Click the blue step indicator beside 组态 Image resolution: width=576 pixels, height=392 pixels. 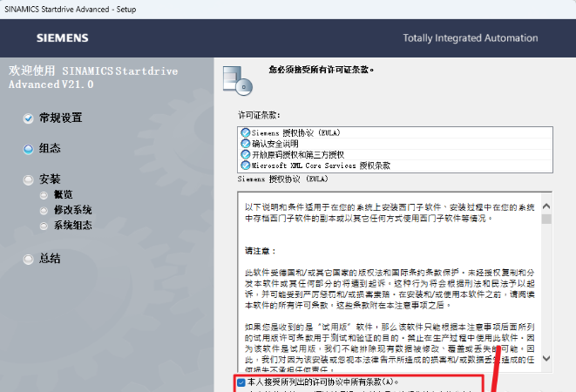coord(29,149)
